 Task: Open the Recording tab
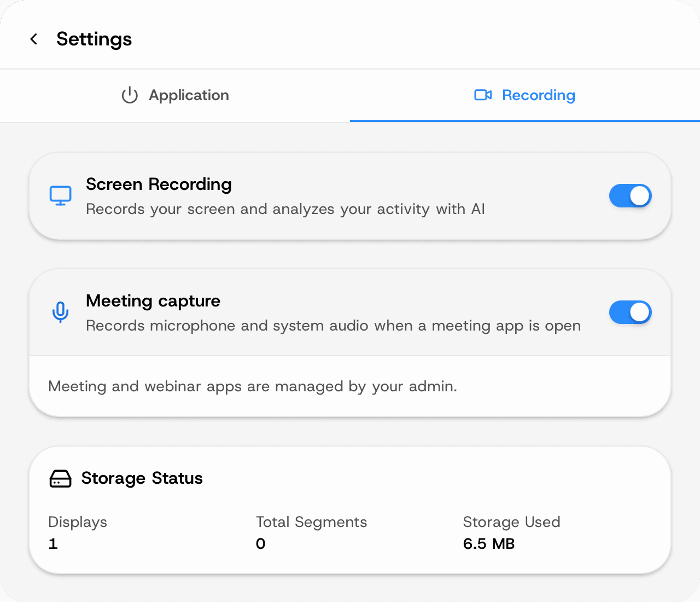pyautogui.click(x=525, y=95)
